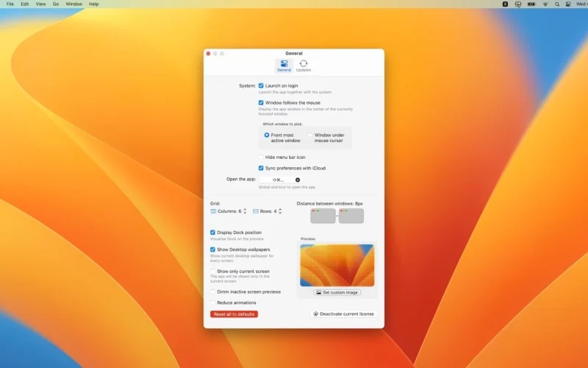Enable Dimm inactive screen previews
588x368 pixels.
point(212,291)
